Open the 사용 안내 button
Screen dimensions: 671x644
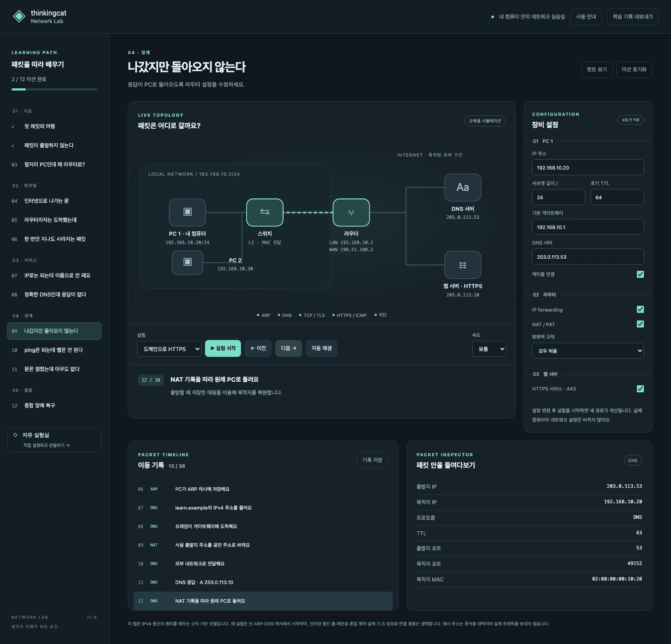pos(586,17)
